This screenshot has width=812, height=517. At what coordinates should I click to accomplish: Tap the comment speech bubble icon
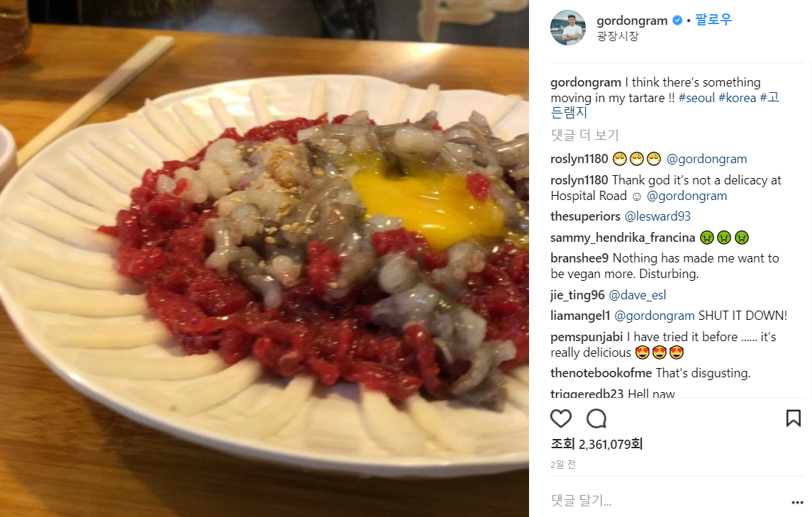596,418
